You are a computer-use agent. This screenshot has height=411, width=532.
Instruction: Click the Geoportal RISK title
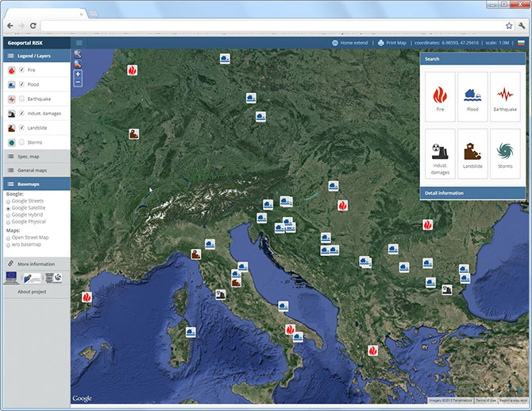25,43
